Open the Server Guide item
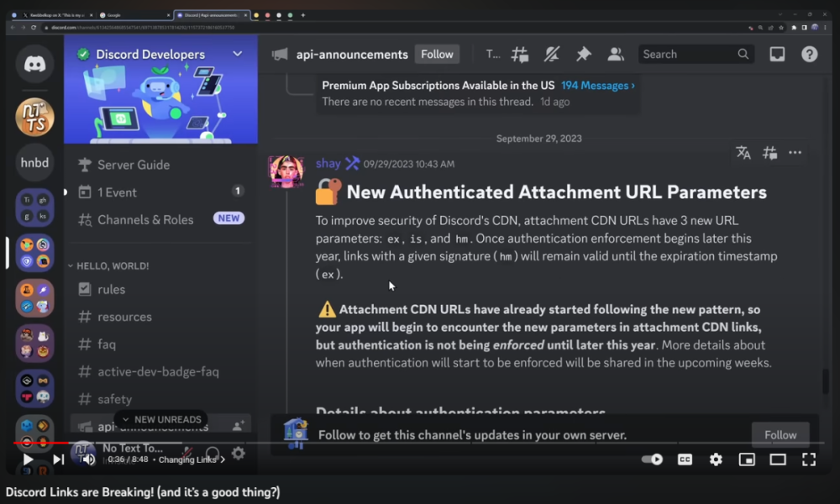Viewport: 840px width, 504px height. point(133,165)
